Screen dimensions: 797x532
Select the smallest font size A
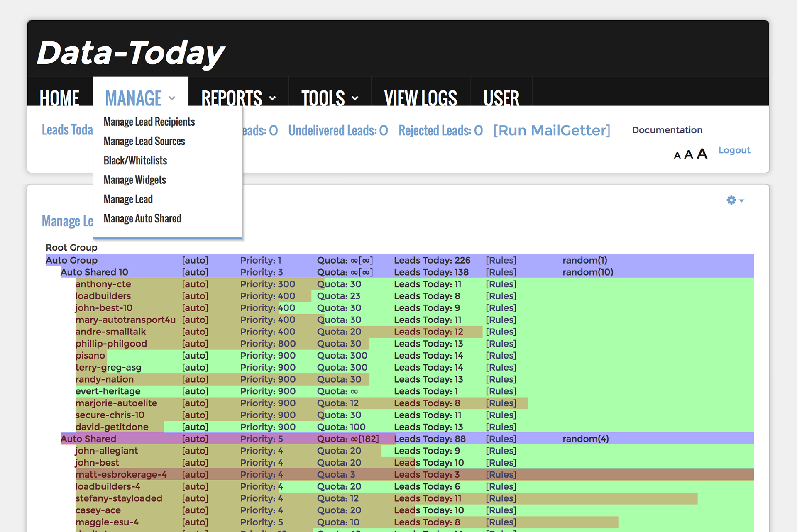(677, 156)
